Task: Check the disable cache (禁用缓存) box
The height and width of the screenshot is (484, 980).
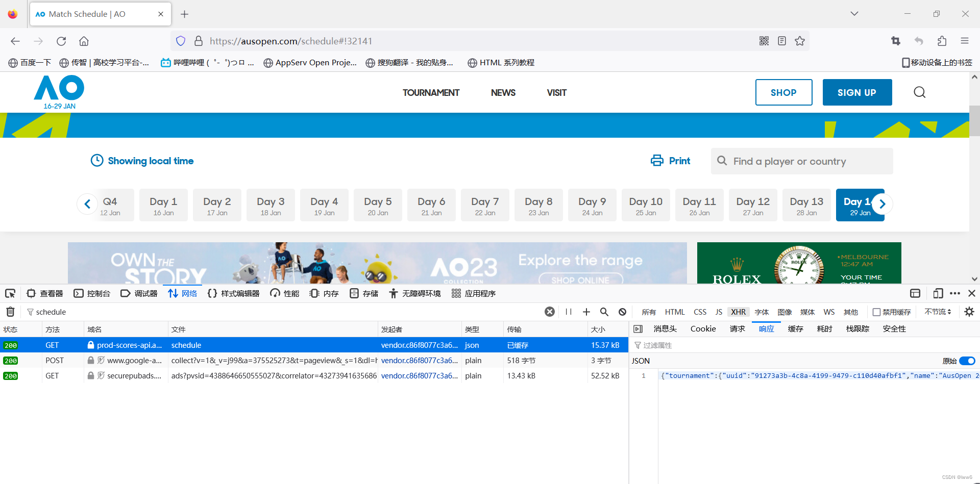Action: 876,312
